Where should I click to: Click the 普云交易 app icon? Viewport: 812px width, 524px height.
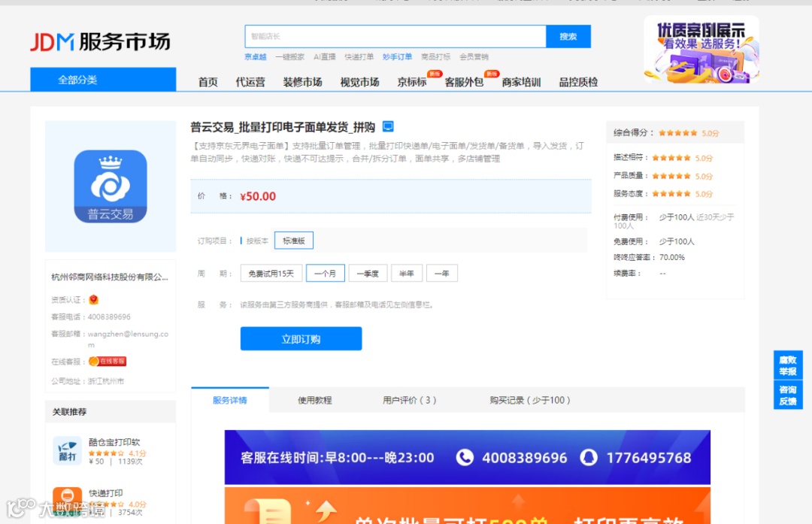pos(111,186)
